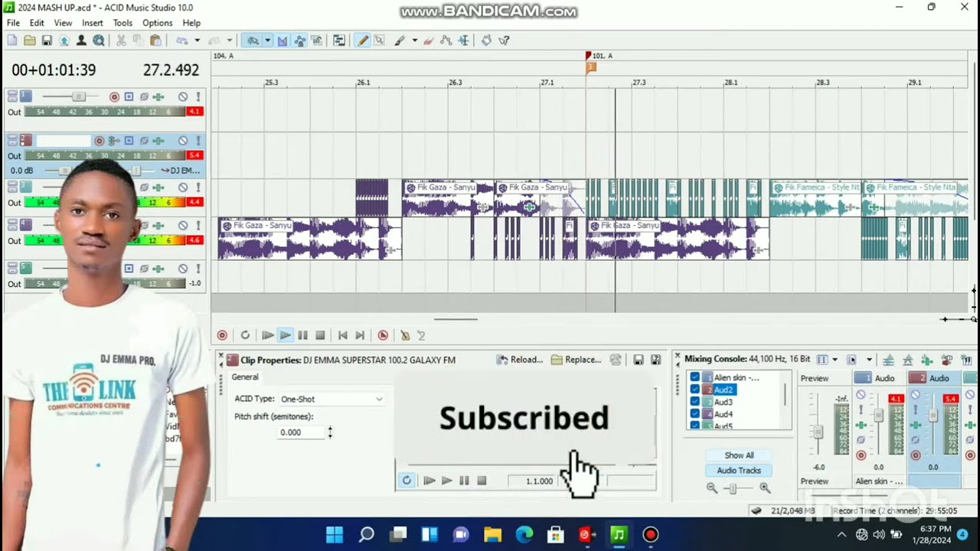The width and height of the screenshot is (980, 551).
Task: Open the Edit menu
Action: (x=37, y=23)
